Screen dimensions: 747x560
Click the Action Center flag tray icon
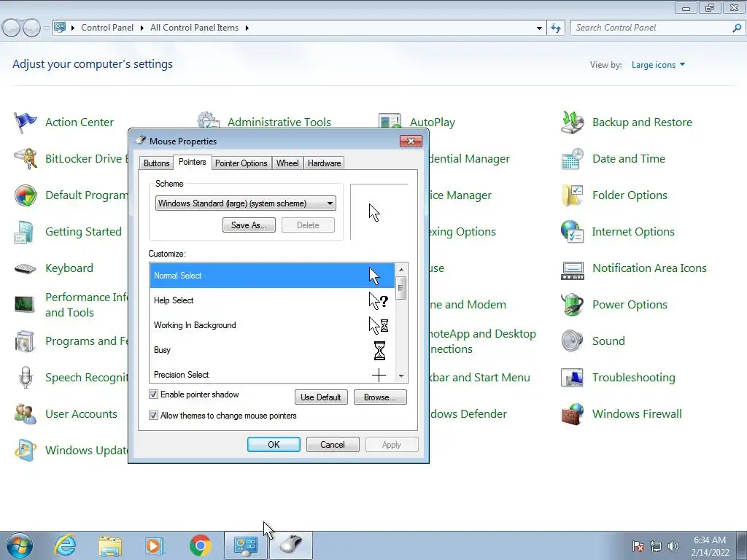point(638,546)
